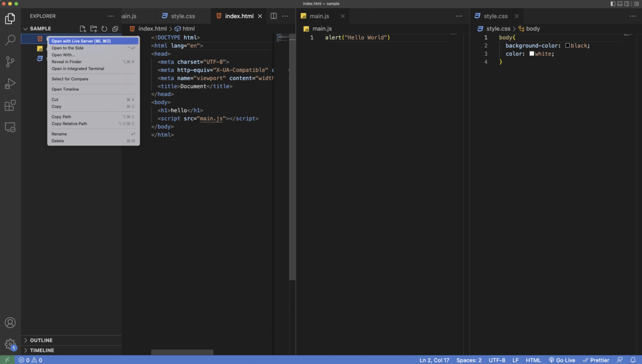Change language mode from HTML in status bar

pyautogui.click(x=533, y=360)
